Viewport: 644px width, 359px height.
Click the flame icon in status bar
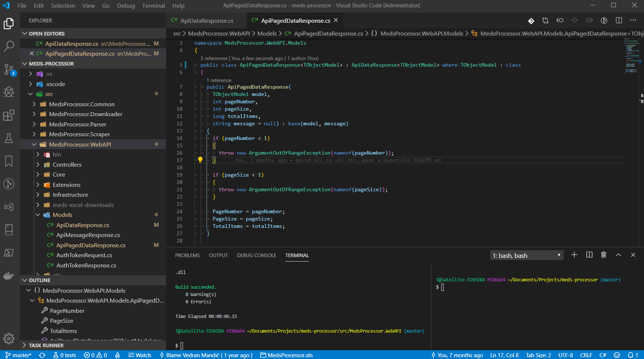tap(117, 355)
